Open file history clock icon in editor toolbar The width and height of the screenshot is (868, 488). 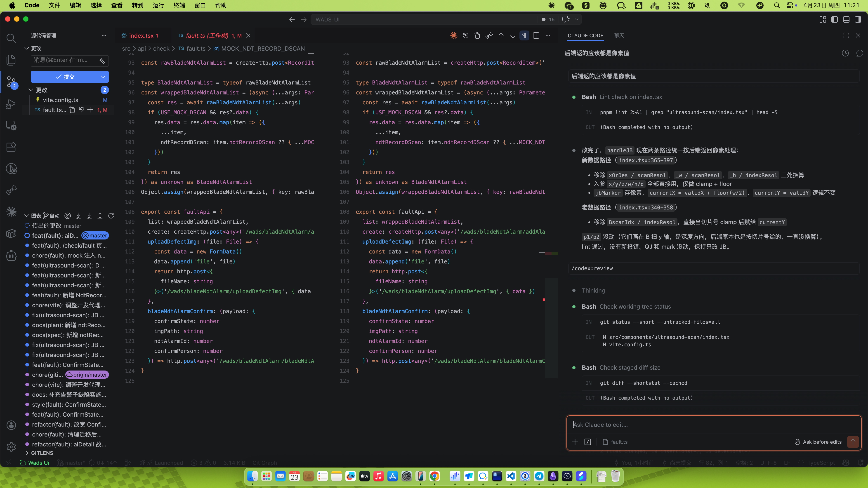466,35
